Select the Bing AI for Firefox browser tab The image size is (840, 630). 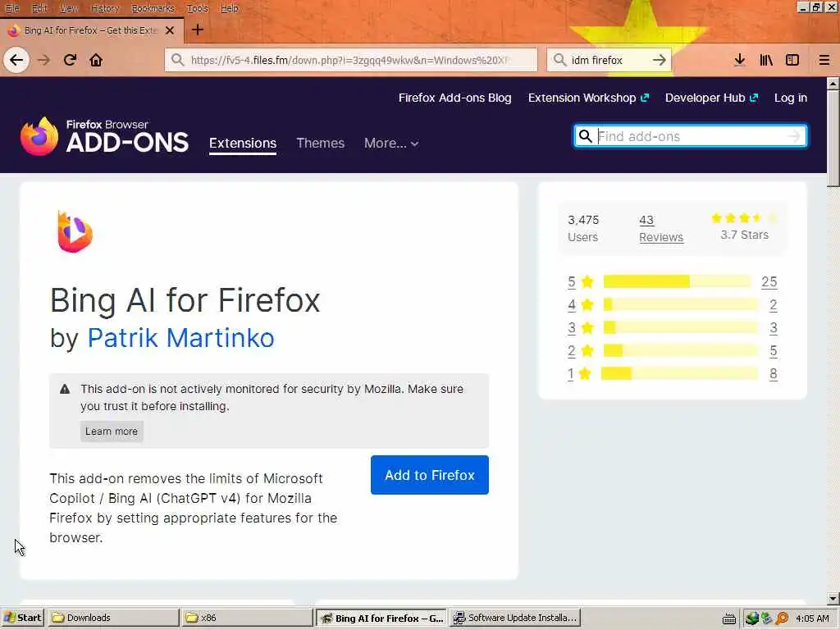[92, 30]
